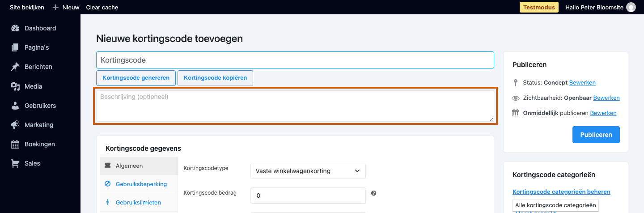Click the blocked circle icon of Gebruiksbeperking
Viewport: 644px width, 213px height.
[x=107, y=184]
